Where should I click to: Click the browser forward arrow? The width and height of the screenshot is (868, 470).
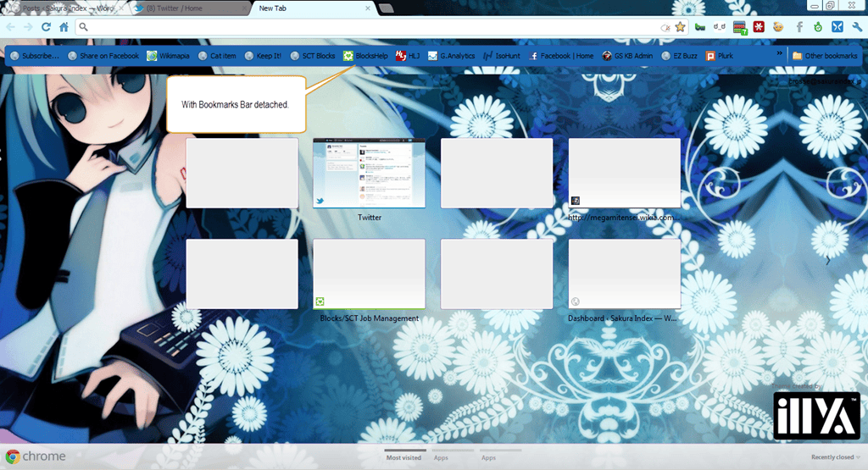(28, 26)
